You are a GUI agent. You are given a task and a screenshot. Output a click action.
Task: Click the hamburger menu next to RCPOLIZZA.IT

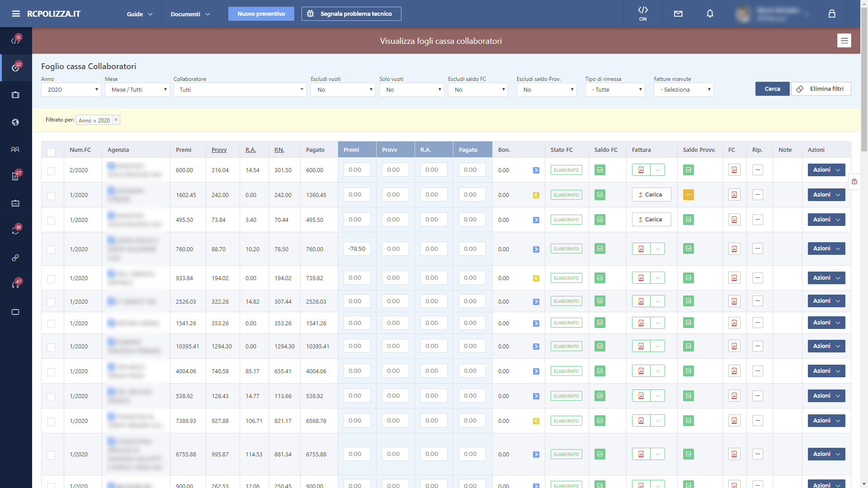[x=16, y=14]
